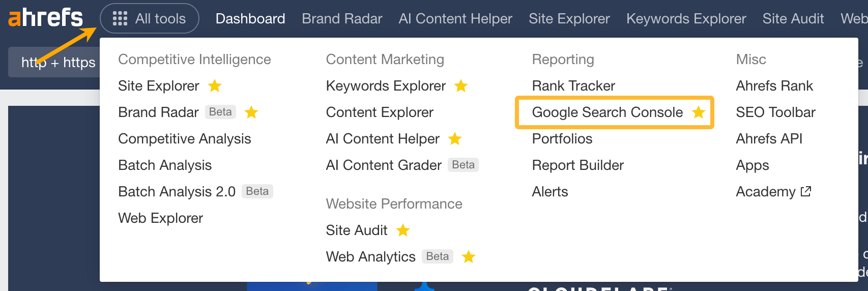Click the star next to Web Analytics
This screenshot has height=291, width=868.
469,257
